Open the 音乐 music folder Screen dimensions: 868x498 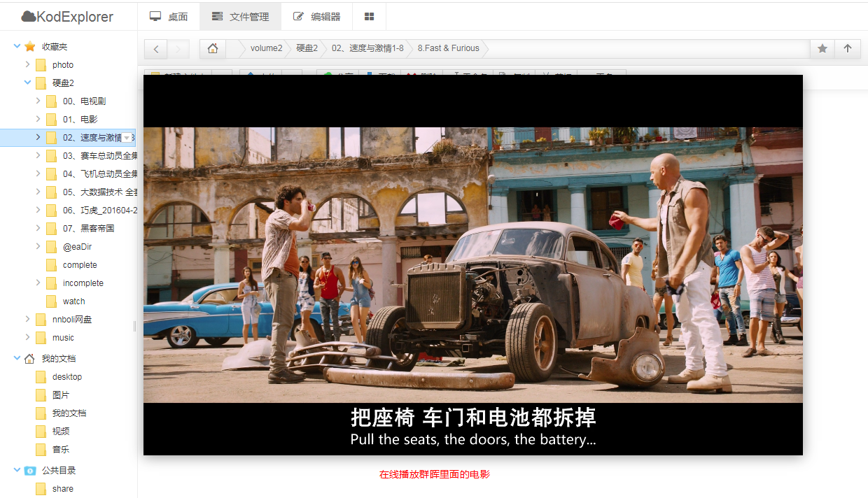61,449
